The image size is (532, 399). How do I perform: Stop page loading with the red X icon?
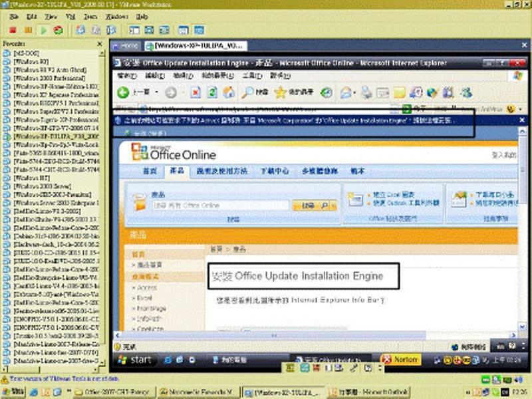(196, 92)
